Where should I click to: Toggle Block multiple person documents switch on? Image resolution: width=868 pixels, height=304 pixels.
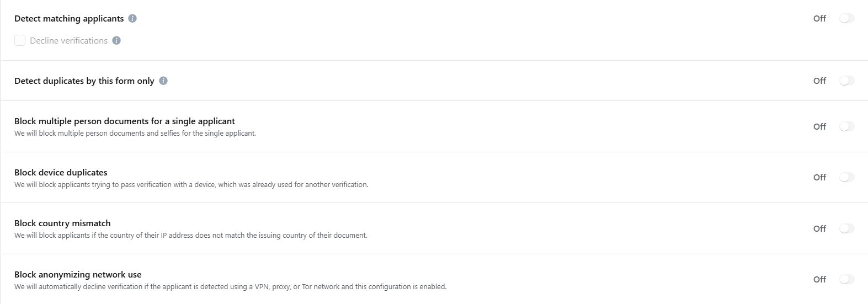coord(846,126)
